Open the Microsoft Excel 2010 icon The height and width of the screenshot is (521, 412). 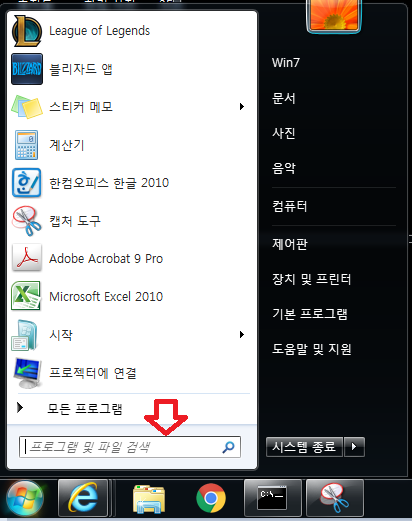[26, 296]
